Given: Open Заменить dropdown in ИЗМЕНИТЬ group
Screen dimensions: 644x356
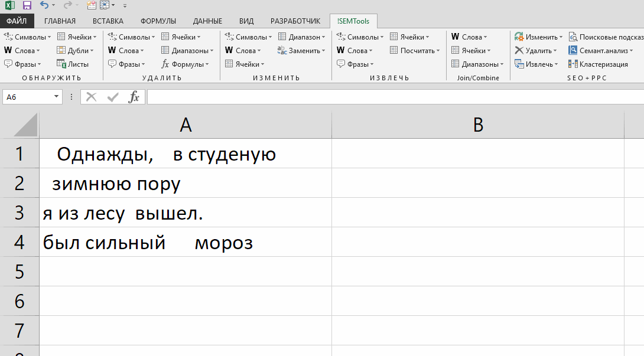Looking at the screenshot, I should pyautogui.click(x=301, y=51).
